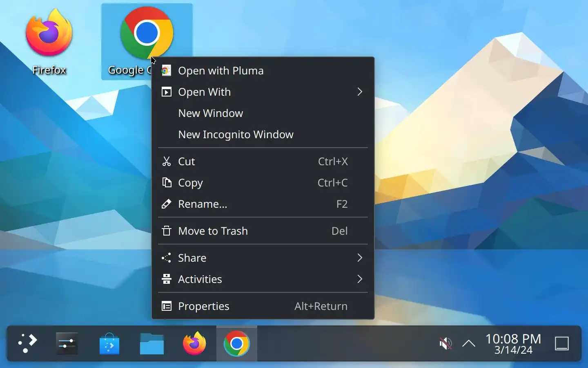The image size is (588, 368).
Task: Expand hidden system tray icons
Action: click(x=469, y=343)
